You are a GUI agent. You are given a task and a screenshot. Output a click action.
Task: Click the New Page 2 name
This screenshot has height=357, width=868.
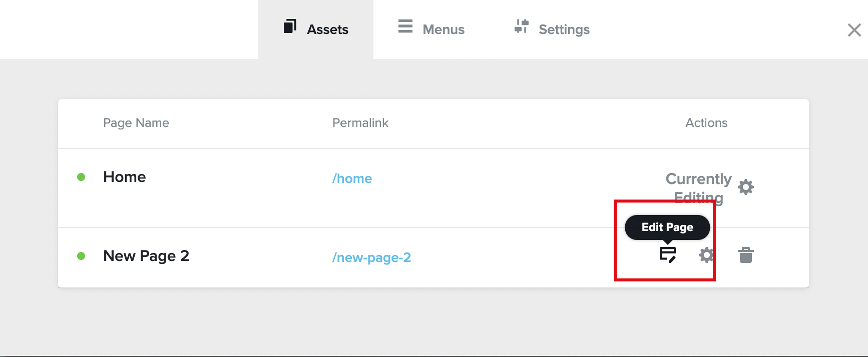(x=146, y=256)
